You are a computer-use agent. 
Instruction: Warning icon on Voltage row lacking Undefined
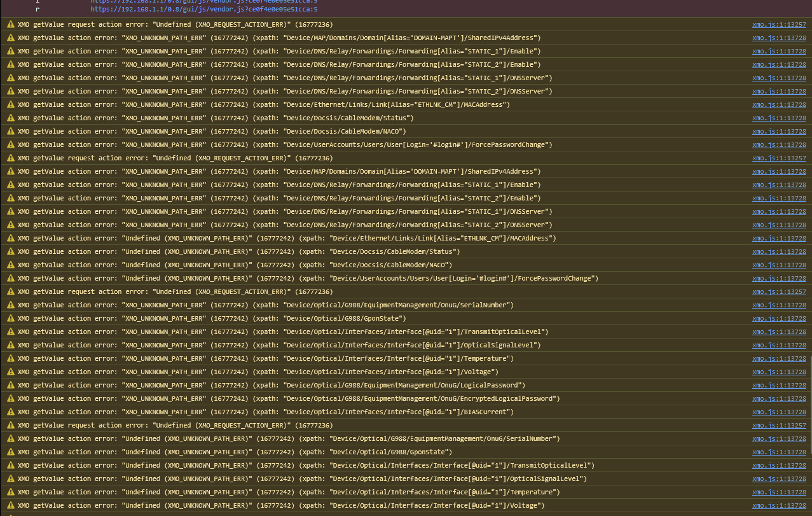click(10, 372)
